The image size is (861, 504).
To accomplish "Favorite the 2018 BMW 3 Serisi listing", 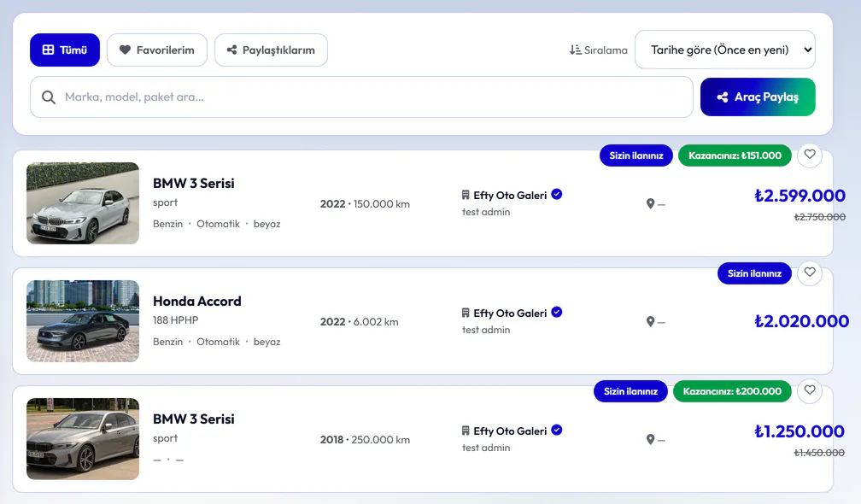I will click(810, 391).
